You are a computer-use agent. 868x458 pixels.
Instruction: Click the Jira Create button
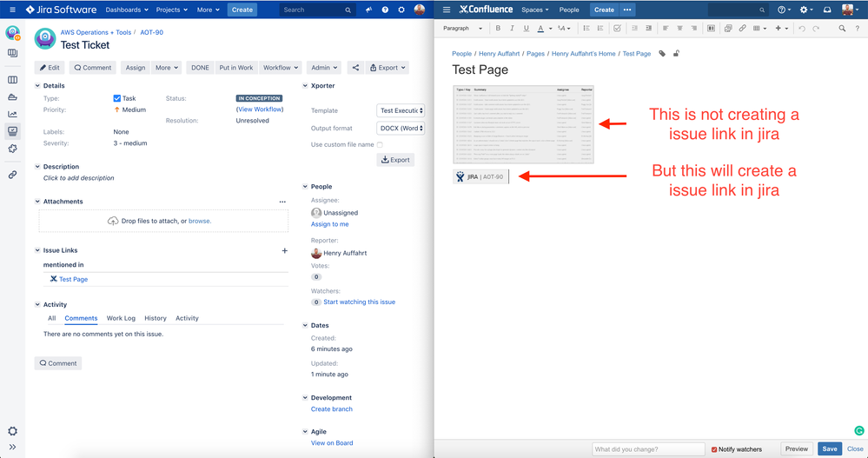(242, 10)
